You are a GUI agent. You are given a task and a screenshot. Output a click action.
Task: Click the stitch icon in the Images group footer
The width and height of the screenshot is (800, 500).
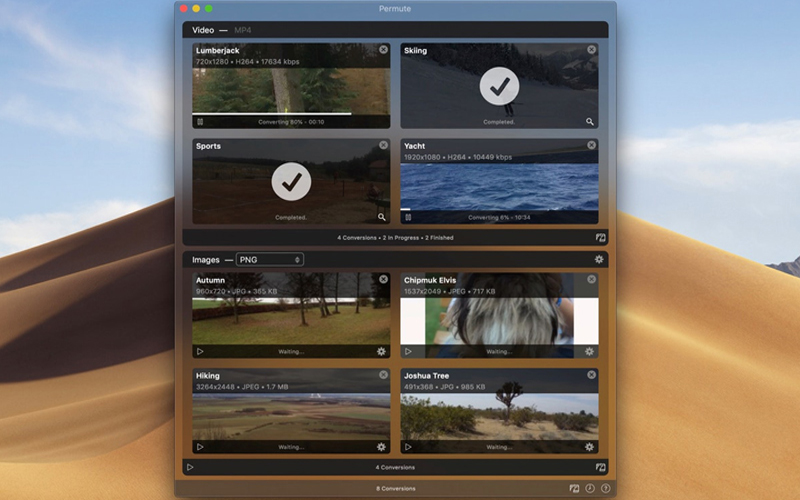601,467
